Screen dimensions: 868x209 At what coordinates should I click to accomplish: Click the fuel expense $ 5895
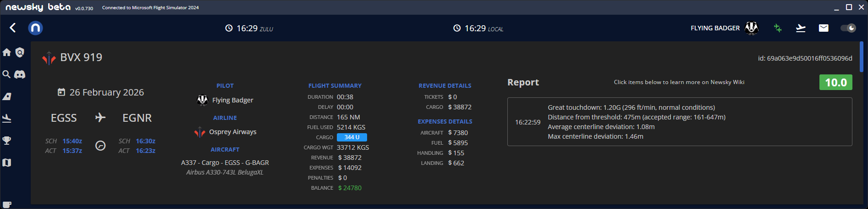pos(458,143)
